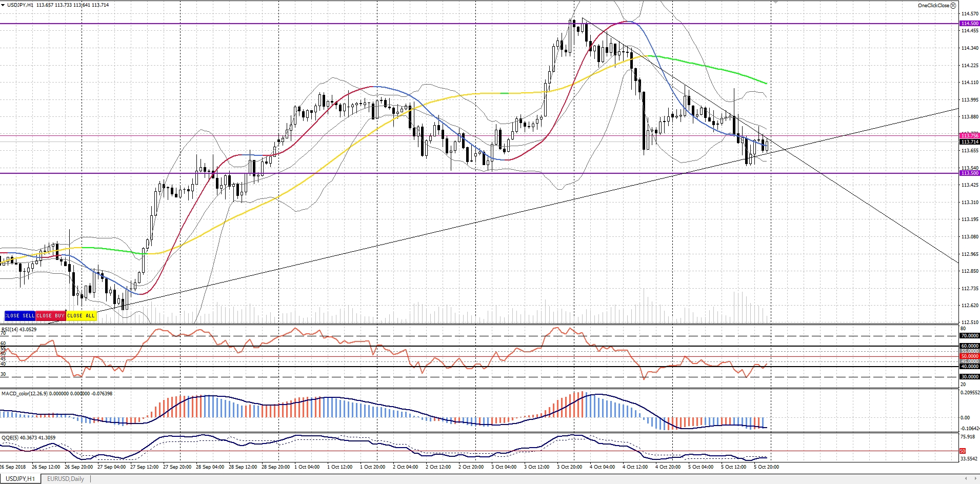Click the RSI(14) indicator label

(19, 329)
